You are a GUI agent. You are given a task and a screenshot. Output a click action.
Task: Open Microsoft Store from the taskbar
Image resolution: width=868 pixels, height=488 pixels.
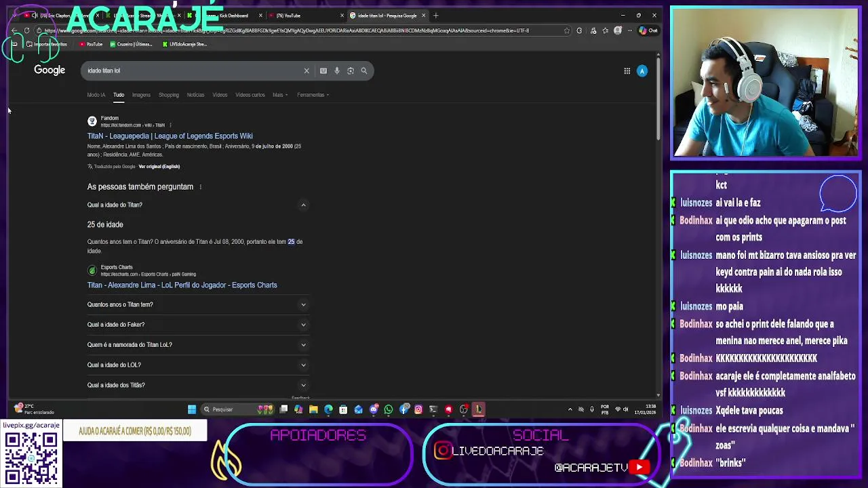pyautogui.click(x=343, y=409)
